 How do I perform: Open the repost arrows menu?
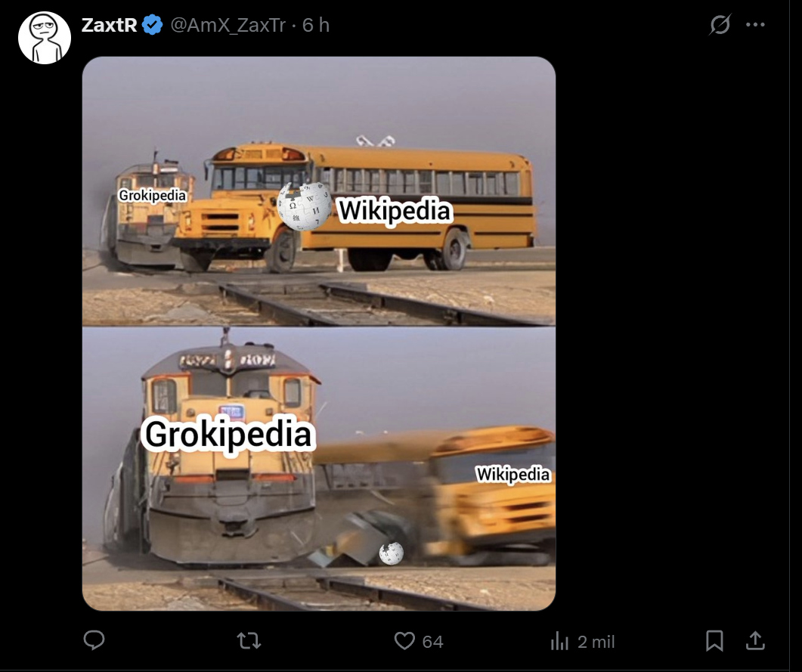pyautogui.click(x=249, y=641)
